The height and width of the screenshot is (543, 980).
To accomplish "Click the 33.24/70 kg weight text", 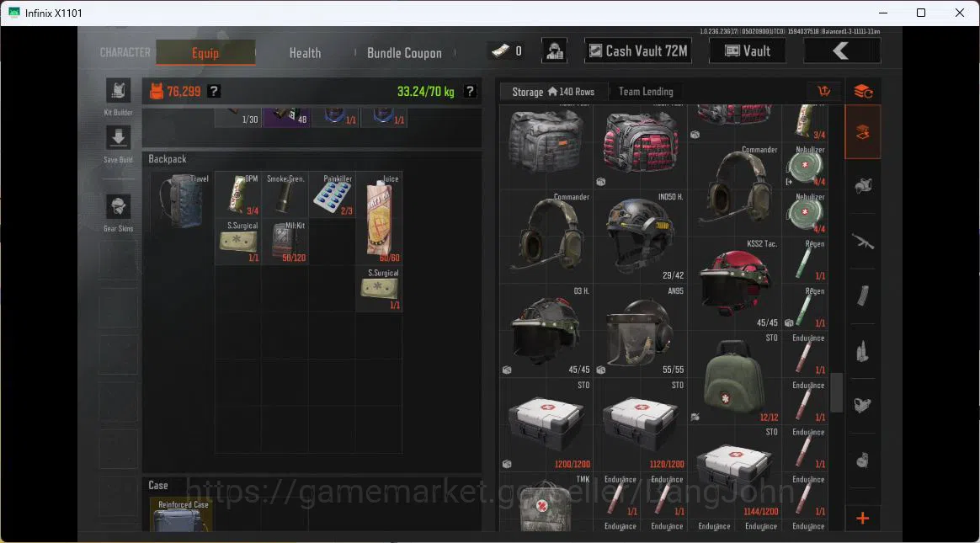I will (x=426, y=91).
